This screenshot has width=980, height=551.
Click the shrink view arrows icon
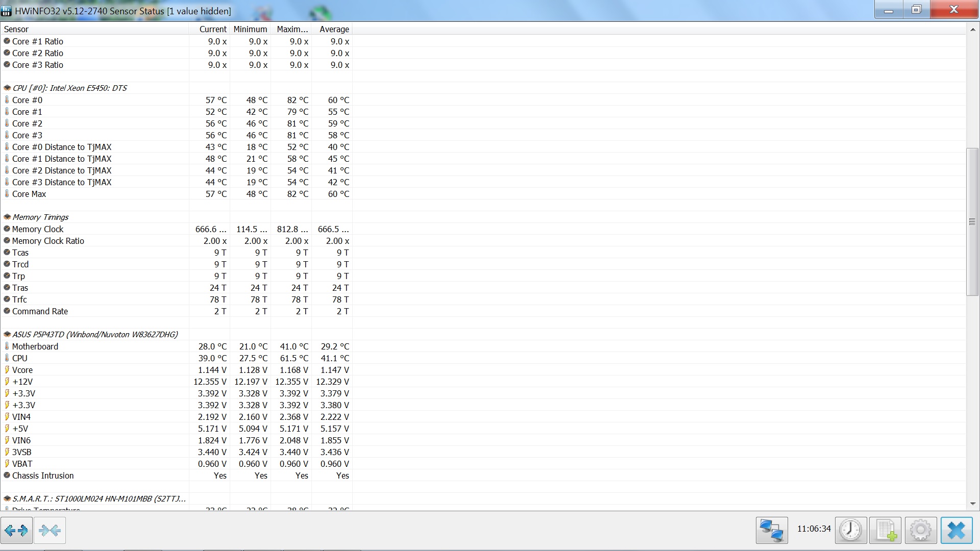(50, 531)
